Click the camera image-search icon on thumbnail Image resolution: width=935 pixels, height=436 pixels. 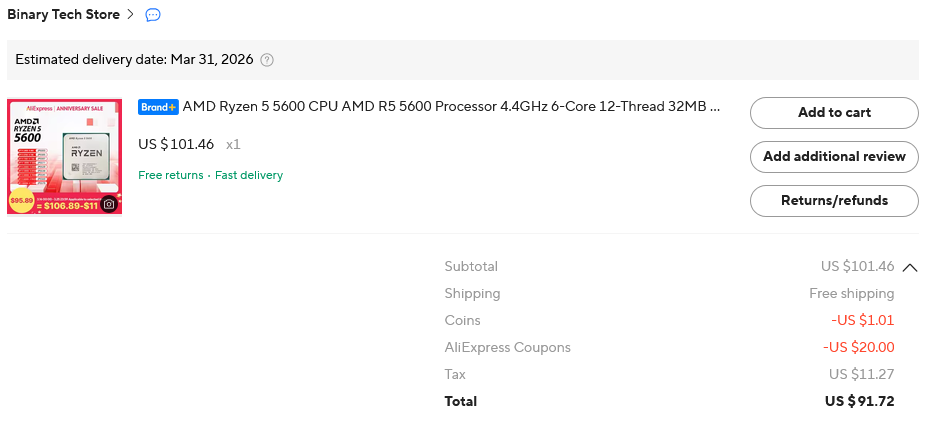109,204
